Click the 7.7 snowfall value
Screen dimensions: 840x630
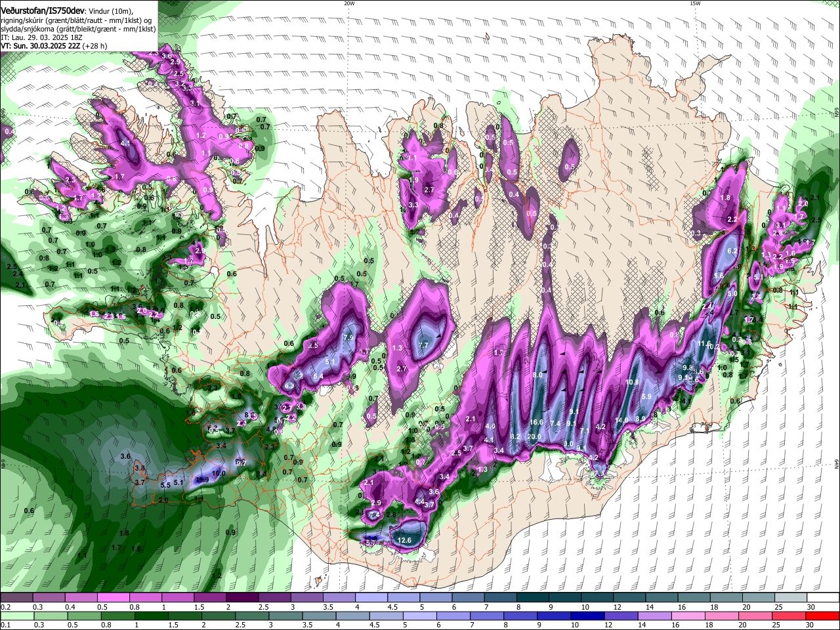tap(423, 345)
